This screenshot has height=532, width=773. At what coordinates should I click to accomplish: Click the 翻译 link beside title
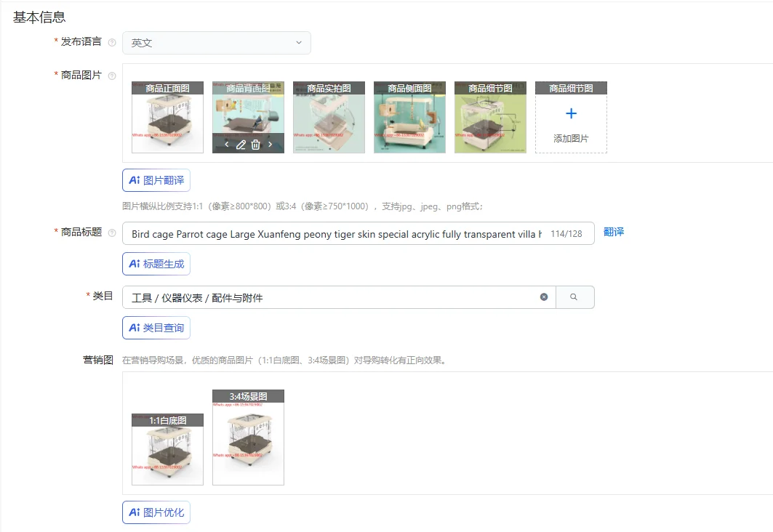pyautogui.click(x=614, y=232)
